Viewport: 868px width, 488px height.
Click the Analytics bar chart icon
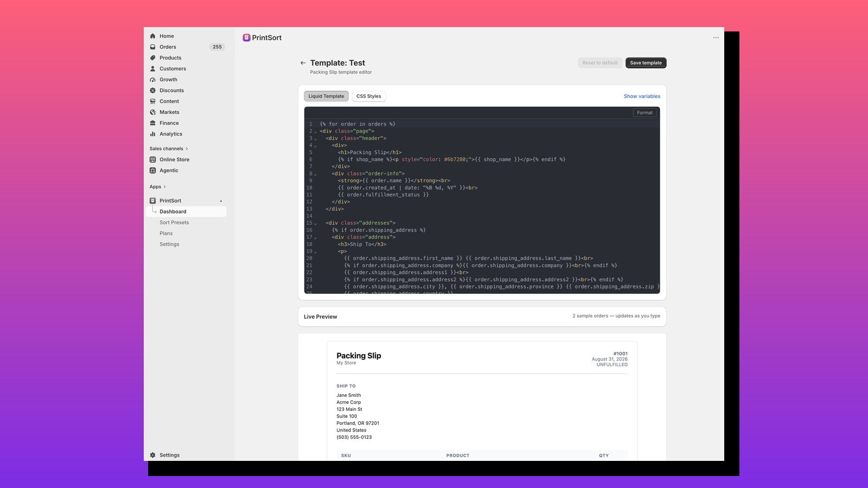click(x=152, y=133)
